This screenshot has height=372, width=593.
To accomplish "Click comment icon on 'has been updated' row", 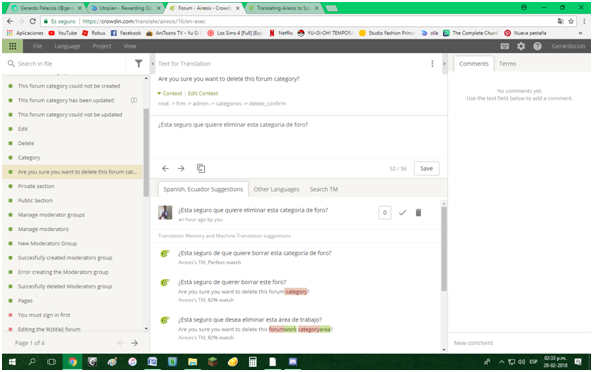I will click(134, 100).
